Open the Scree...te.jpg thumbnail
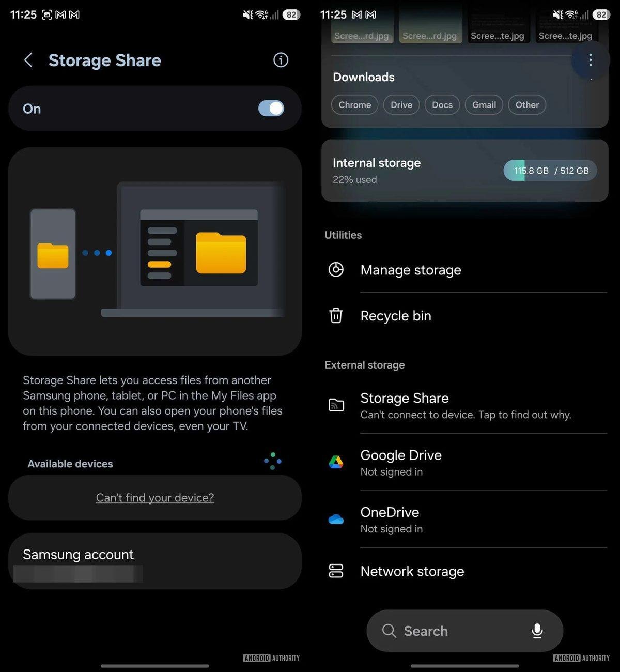620x672 pixels. (498, 23)
